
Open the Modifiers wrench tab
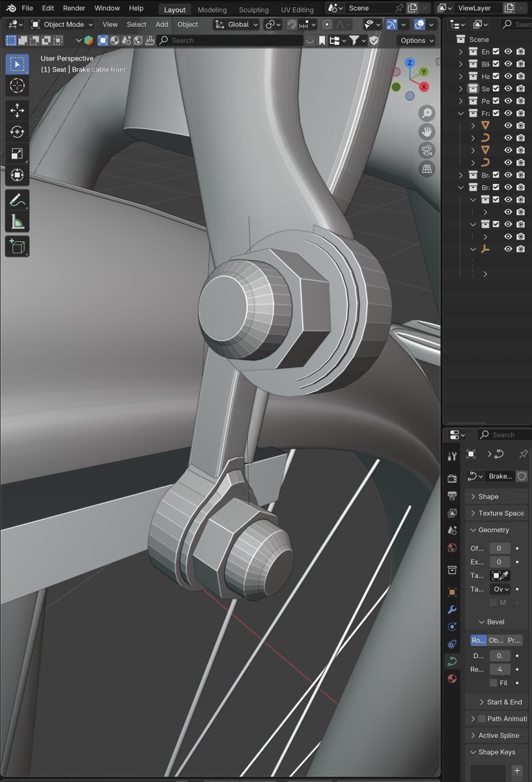pyautogui.click(x=452, y=610)
